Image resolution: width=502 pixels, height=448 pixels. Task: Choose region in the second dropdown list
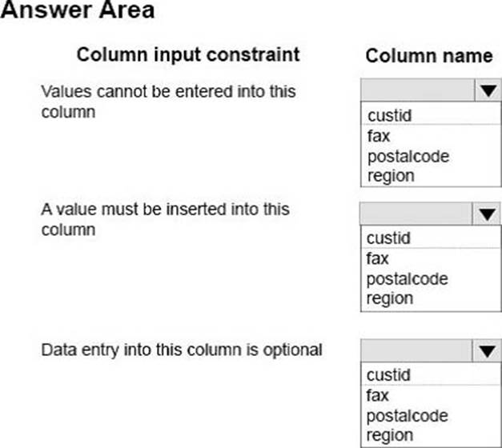389,298
